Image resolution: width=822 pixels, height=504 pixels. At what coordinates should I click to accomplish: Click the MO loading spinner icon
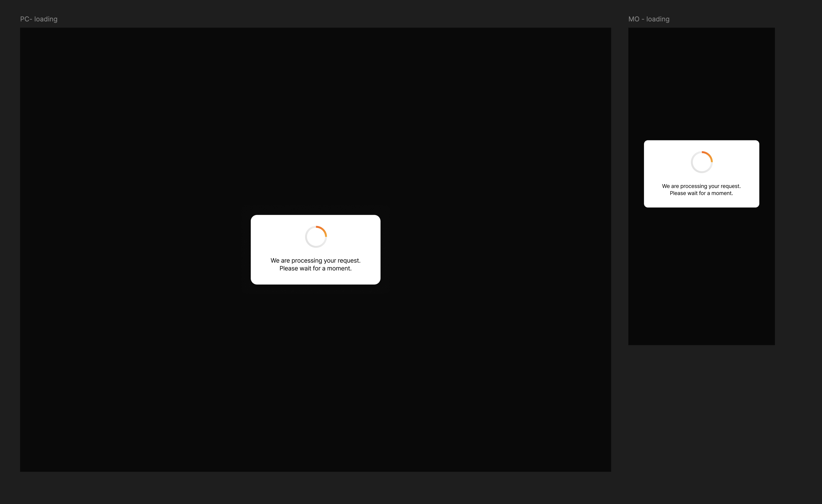(x=702, y=162)
